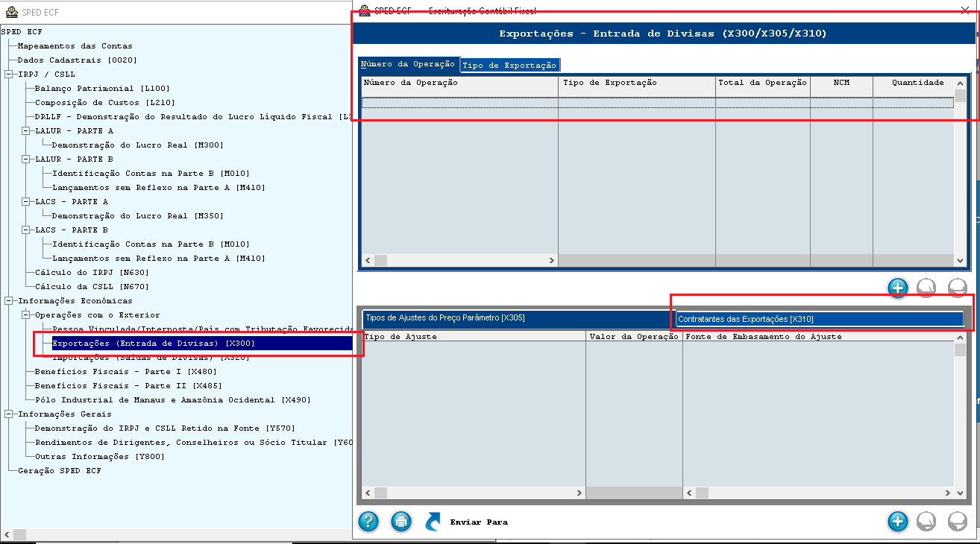This screenshot has width=980, height=544.
Task: Switch to Tipo de Exportação tab
Action: 509,65
